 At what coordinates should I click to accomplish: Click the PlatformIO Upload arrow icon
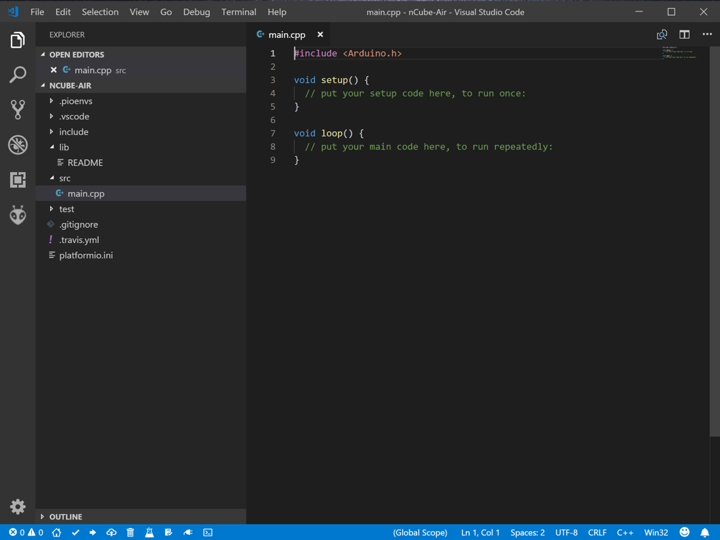point(93,533)
